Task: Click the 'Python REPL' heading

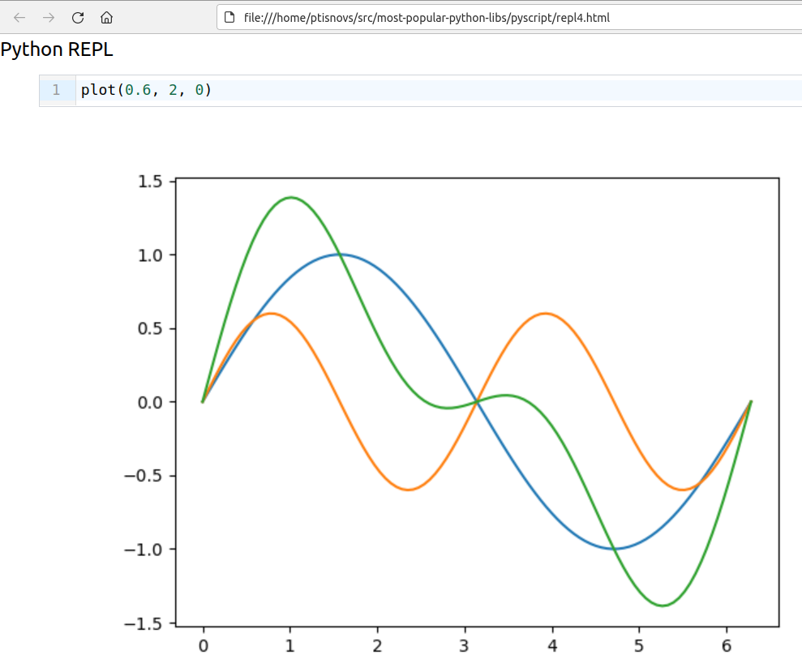Action: pos(57,49)
